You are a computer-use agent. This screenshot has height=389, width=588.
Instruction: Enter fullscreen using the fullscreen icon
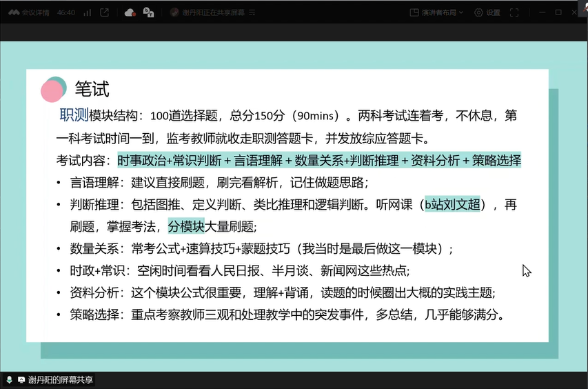click(x=514, y=12)
